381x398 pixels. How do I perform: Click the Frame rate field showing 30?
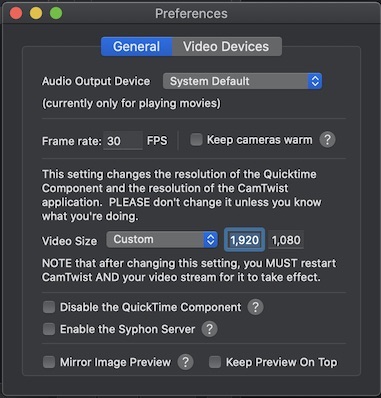point(123,141)
